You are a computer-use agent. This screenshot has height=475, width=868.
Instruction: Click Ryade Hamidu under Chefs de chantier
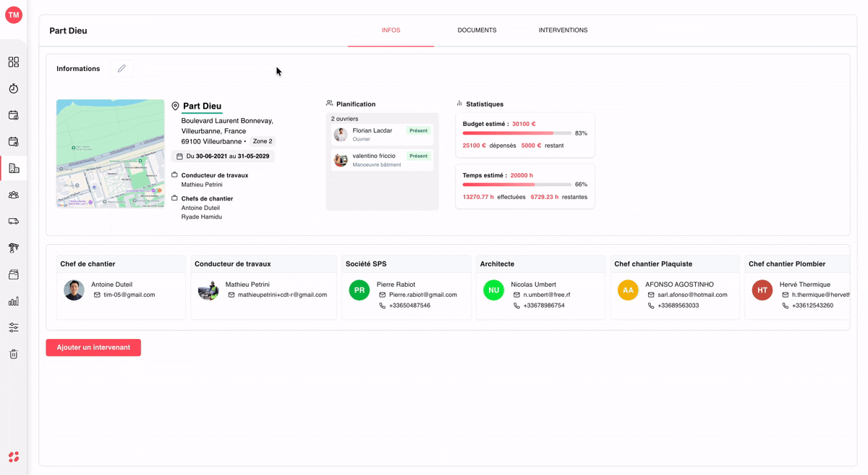pos(202,217)
